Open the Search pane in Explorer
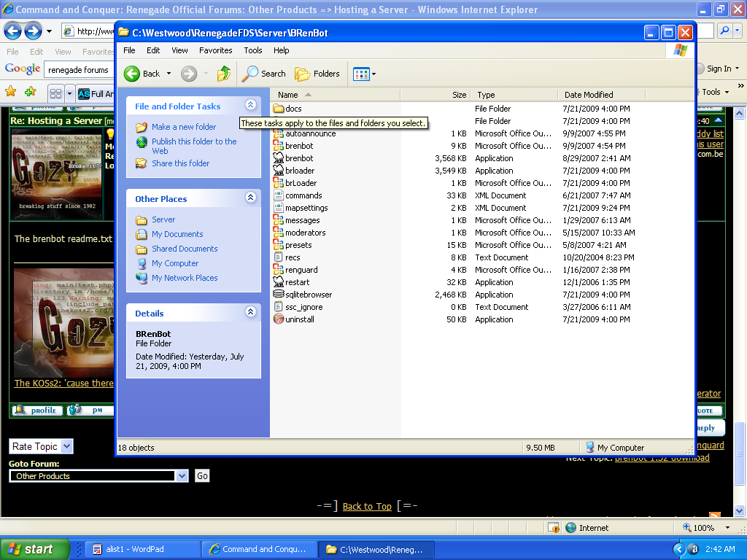 tap(264, 74)
